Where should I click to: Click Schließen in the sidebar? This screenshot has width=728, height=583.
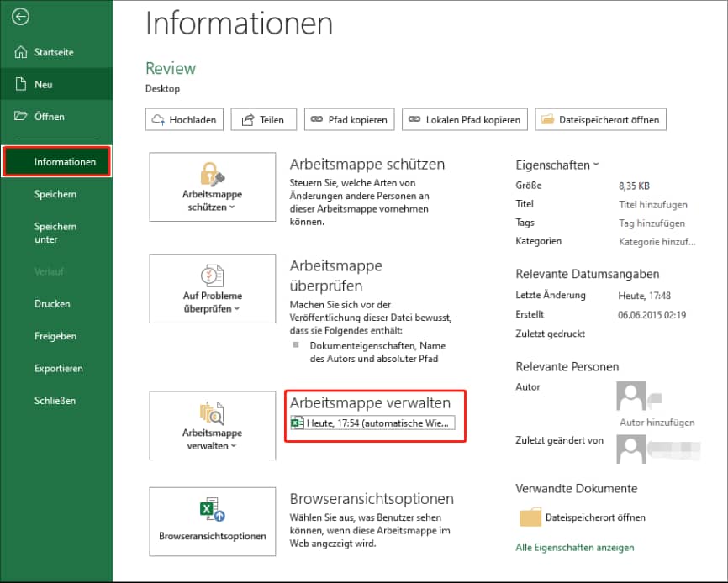tap(56, 400)
